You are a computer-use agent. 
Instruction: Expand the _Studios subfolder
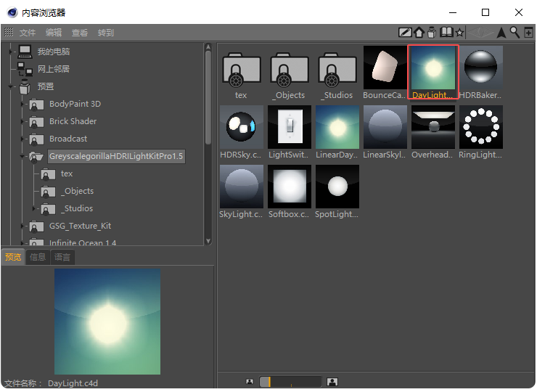point(34,208)
